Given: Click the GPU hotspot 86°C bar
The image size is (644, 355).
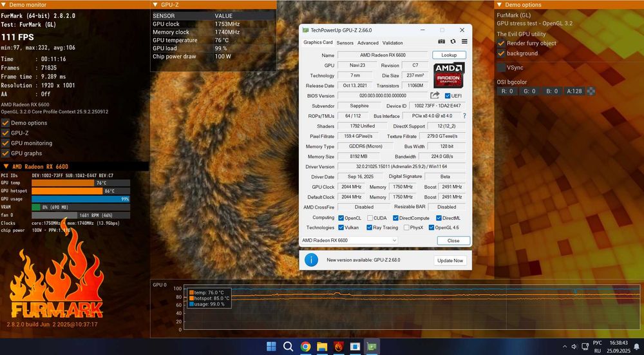Looking at the screenshot, I should pos(81,191).
